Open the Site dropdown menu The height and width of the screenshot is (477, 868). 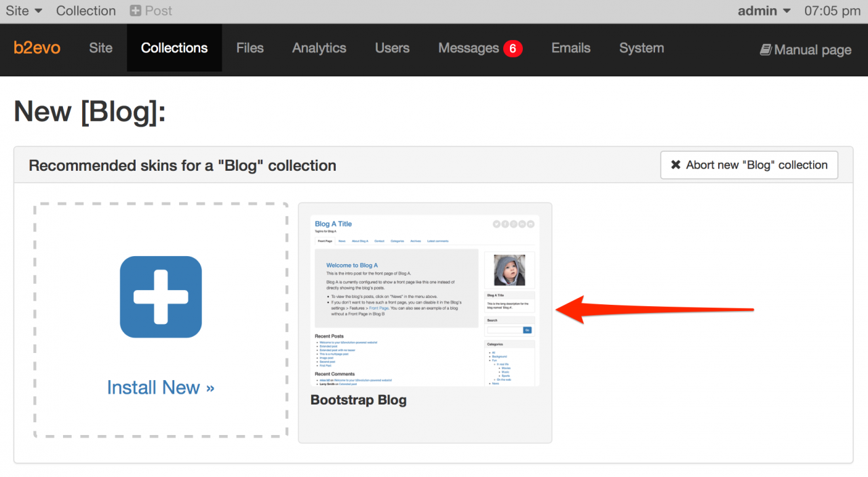tap(24, 11)
